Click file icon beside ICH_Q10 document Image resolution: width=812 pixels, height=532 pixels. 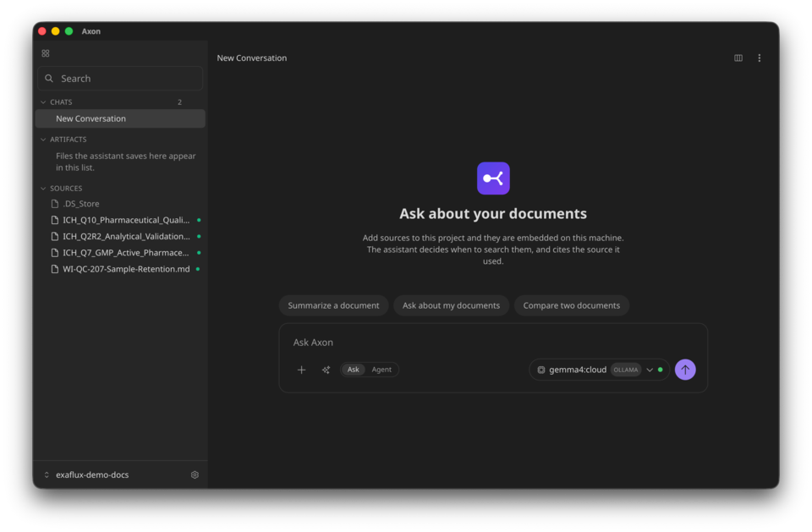tap(54, 220)
